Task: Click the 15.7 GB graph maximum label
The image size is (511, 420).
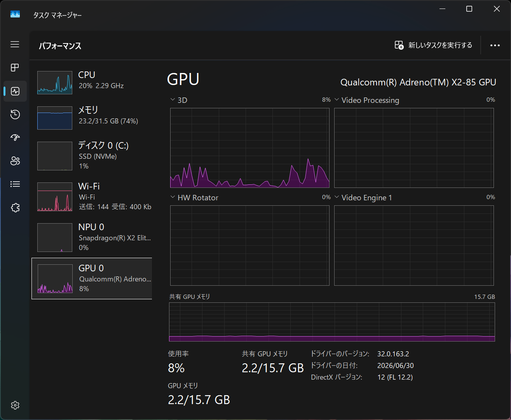Action: click(x=485, y=297)
